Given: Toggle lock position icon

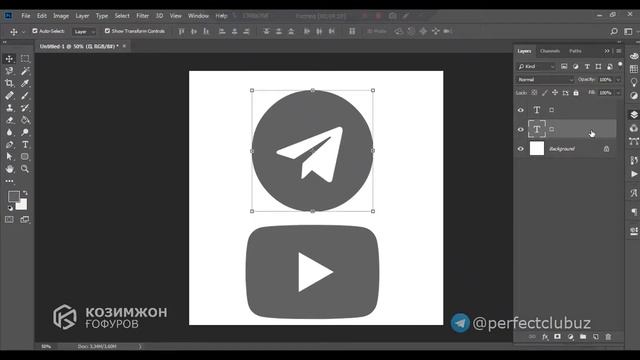Looking at the screenshot, I should [555, 93].
